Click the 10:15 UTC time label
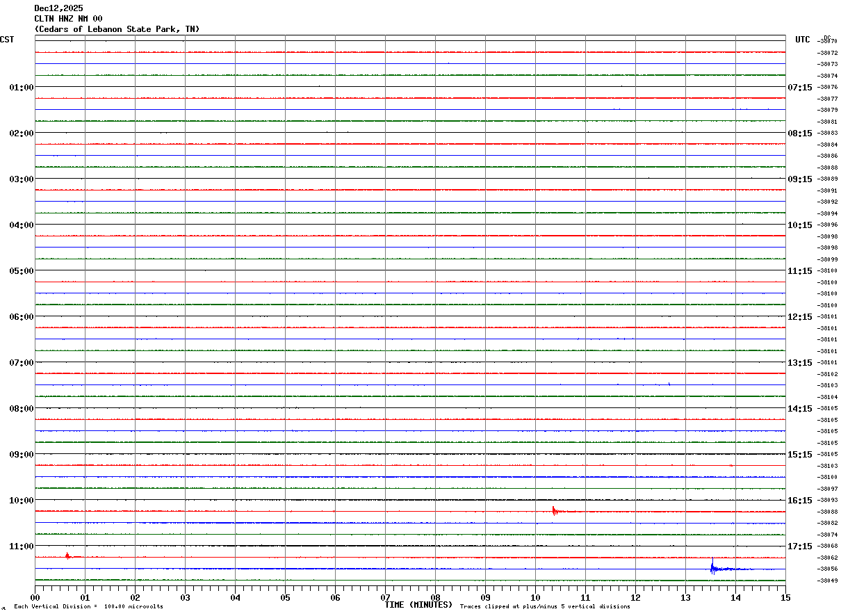This screenshot has width=841, height=616. [799, 225]
